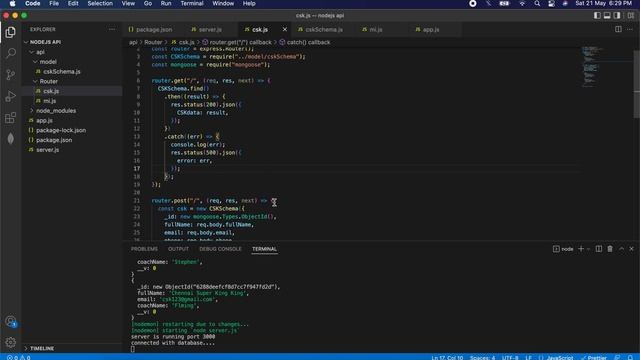The image size is (640, 360).
Task: Click Prettier status bar item
Action: (594, 358)
